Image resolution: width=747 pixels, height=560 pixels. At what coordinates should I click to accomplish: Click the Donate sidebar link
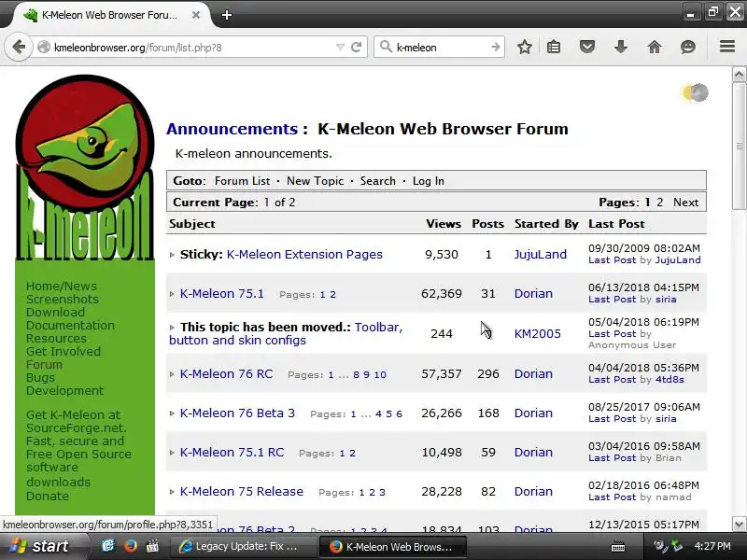pyautogui.click(x=48, y=497)
